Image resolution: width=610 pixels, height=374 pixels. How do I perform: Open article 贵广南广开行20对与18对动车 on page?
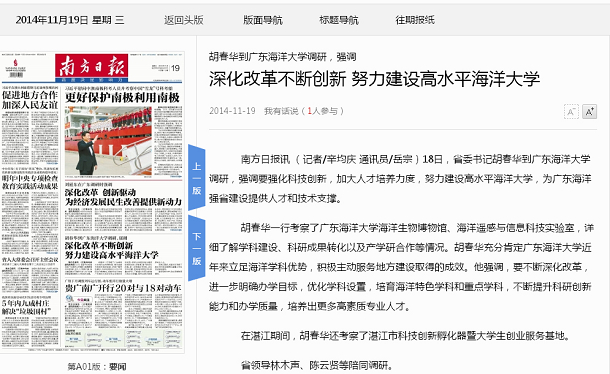(x=123, y=288)
